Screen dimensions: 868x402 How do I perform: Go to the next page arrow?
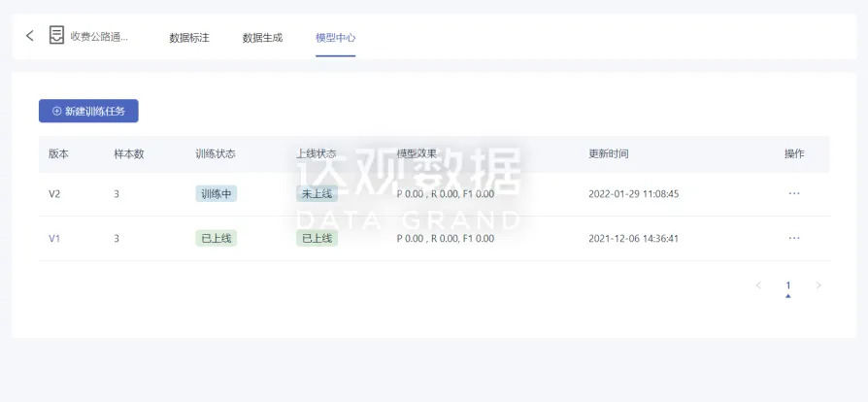point(818,285)
